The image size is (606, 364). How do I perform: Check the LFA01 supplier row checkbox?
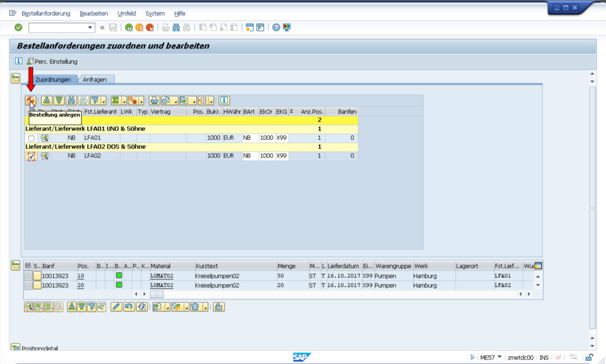coord(31,138)
